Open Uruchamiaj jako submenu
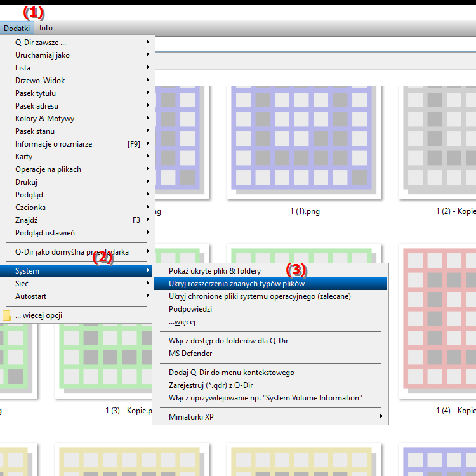476x476 pixels. click(x=77, y=55)
